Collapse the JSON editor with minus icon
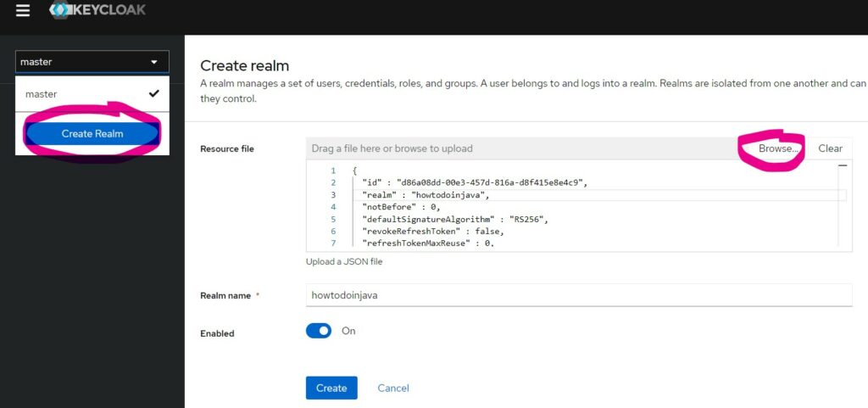 843,165
